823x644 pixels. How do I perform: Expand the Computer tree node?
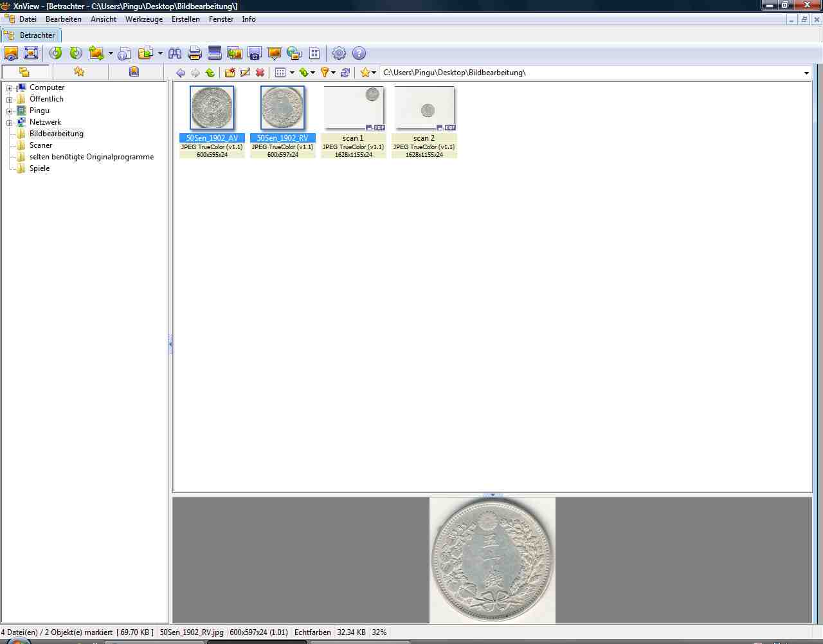(10, 88)
